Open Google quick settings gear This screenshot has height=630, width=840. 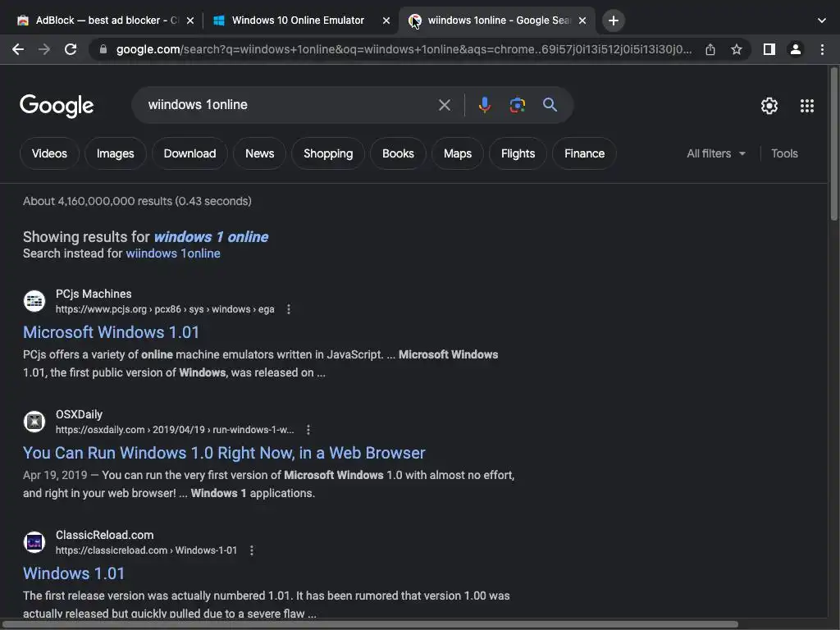pos(769,106)
